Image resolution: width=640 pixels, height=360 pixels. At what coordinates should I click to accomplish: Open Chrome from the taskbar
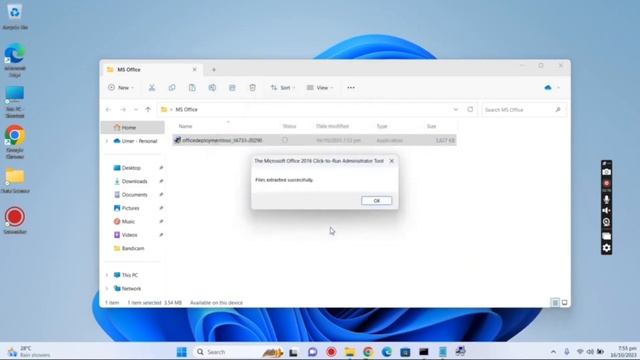click(368, 352)
